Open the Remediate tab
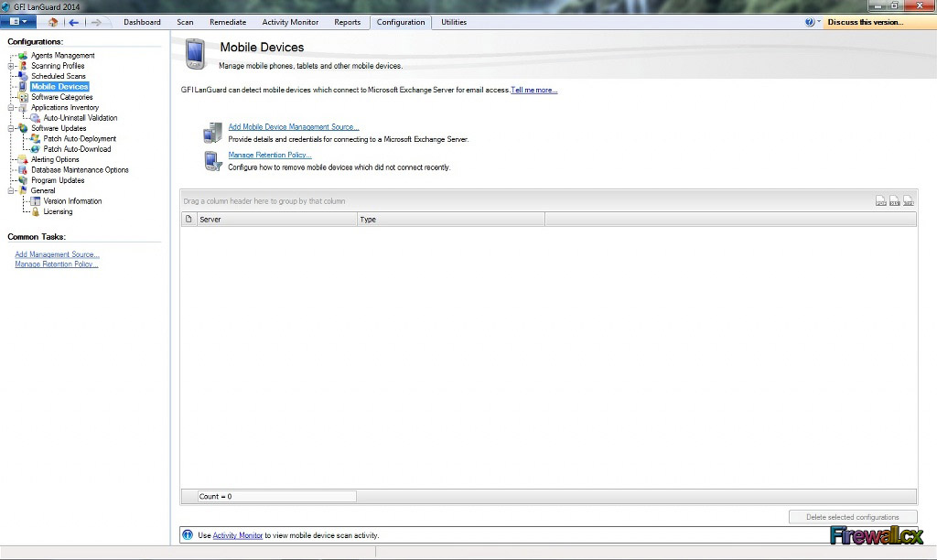This screenshot has height=560, width=937. [228, 22]
